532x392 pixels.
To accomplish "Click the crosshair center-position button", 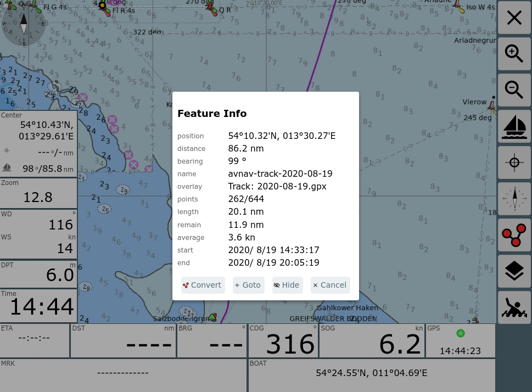I will [x=514, y=163].
